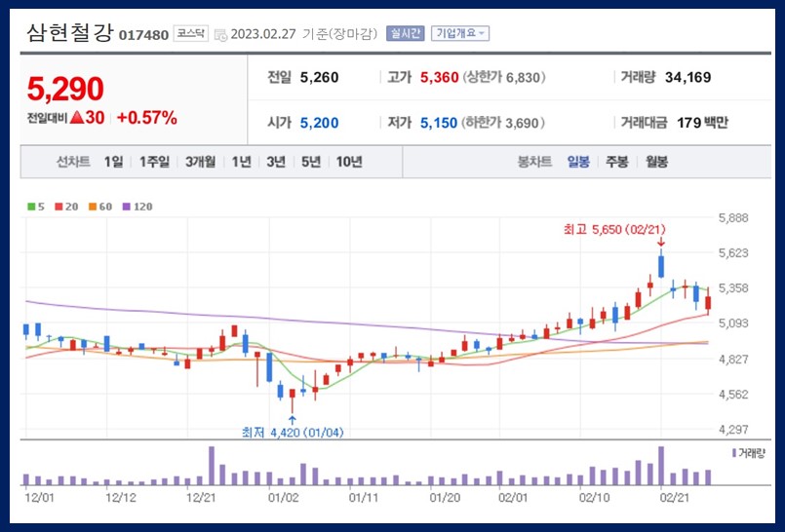785x532 pixels.
Task: Select the 10년 line chart tab
Action: (349, 162)
